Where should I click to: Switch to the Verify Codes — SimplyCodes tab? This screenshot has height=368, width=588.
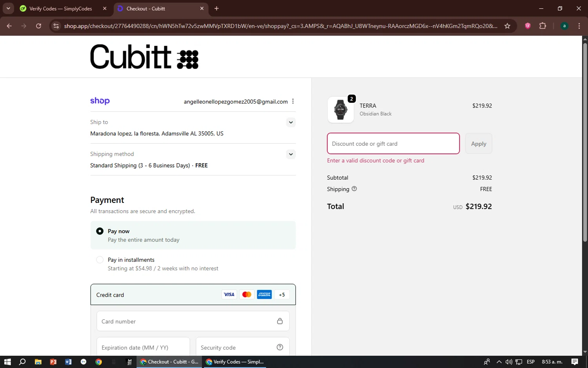click(60, 9)
